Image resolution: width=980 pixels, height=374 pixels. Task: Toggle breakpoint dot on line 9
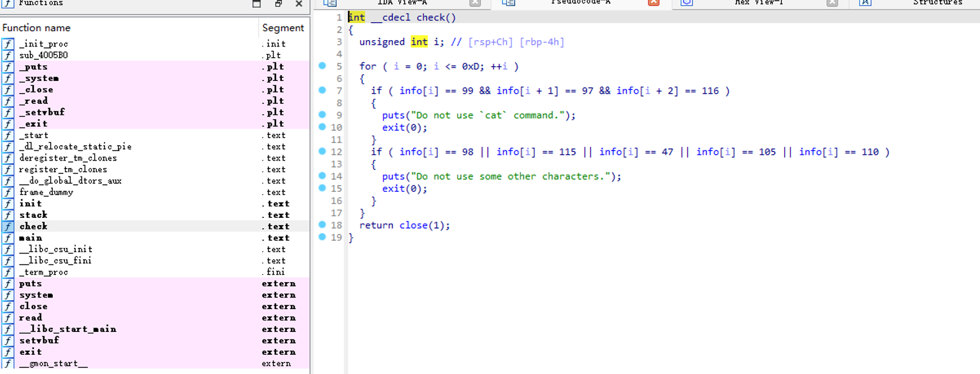click(x=322, y=115)
